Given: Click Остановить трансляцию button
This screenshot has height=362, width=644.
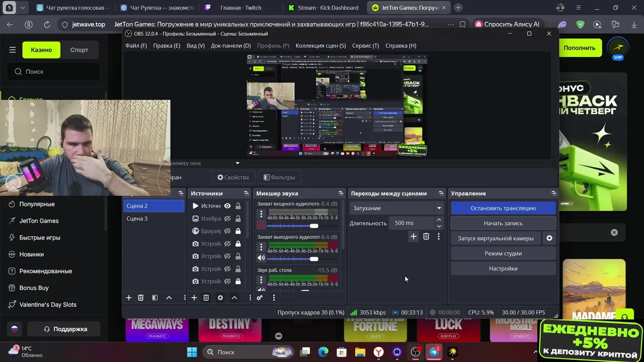Looking at the screenshot, I should point(503,208).
